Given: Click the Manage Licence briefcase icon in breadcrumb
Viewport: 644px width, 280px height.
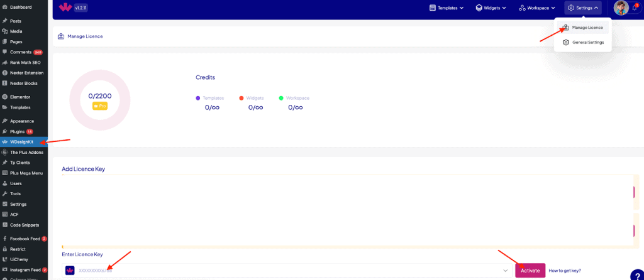Looking at the screenshot, I should (60, 36).
